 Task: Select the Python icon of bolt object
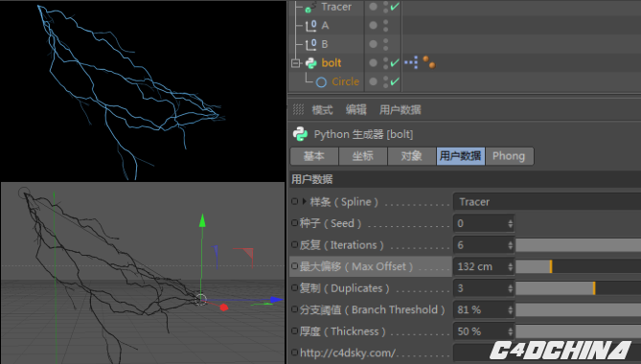(311, 63)
